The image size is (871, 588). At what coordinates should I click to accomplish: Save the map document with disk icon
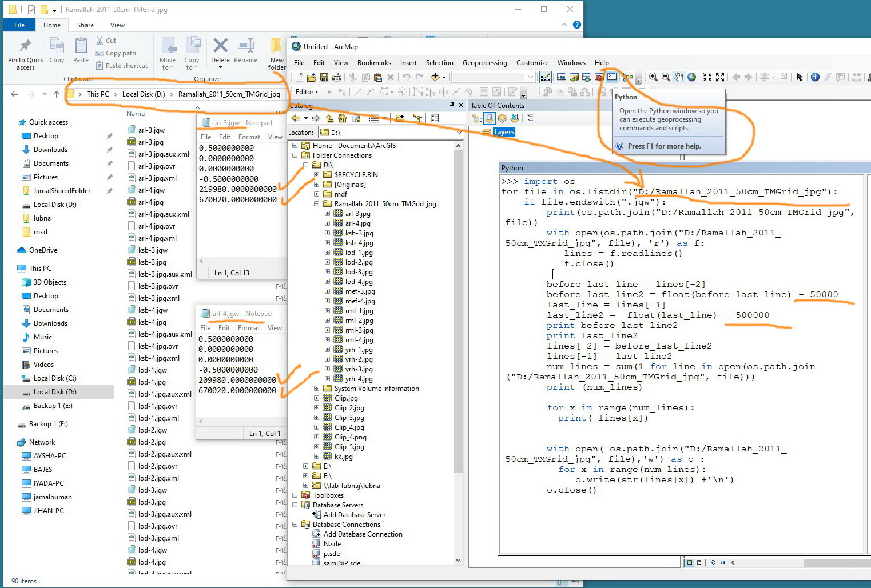coord(324,77)
